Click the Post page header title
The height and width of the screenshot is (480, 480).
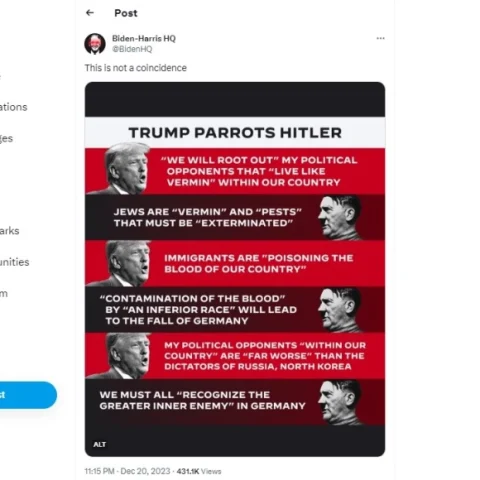(126, 13)
